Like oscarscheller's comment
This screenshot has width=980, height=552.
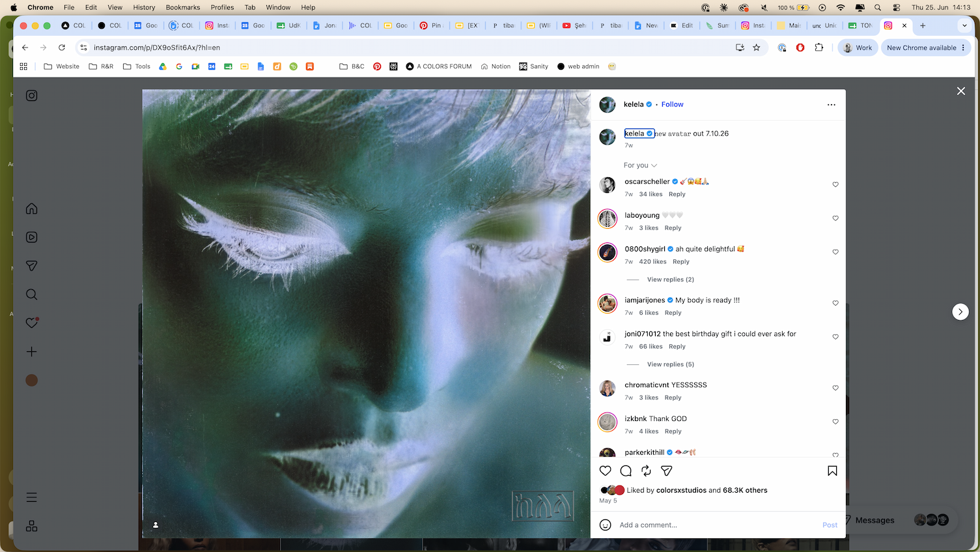click(835, 184)
